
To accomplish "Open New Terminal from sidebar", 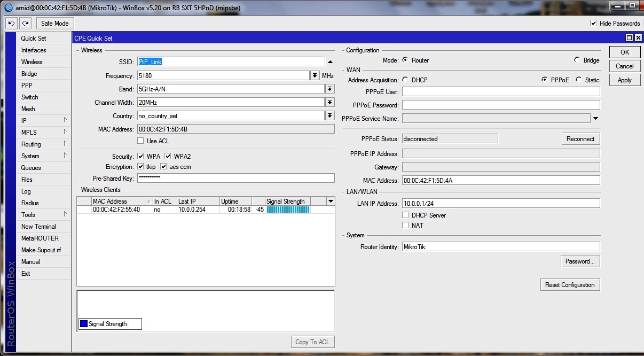I will click(x=38, y=227).
